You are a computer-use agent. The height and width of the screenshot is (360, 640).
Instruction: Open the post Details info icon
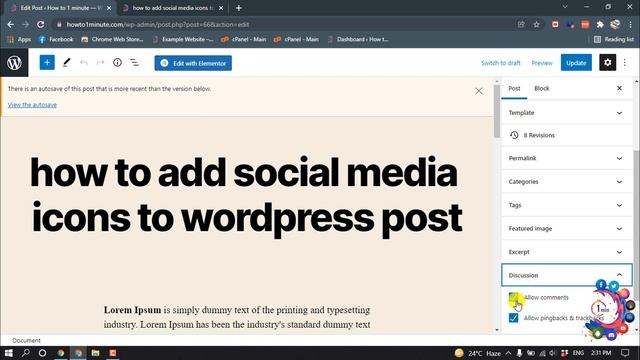tap(117, 62)
